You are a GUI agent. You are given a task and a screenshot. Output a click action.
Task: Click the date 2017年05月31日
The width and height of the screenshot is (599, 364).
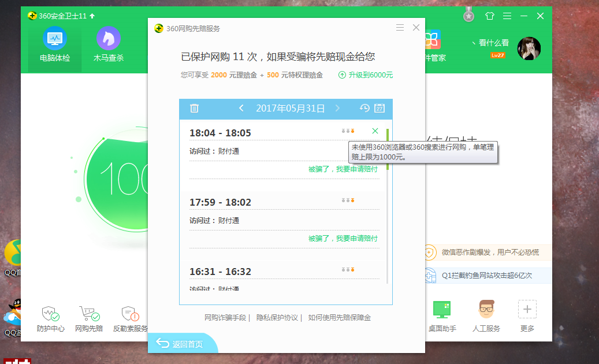291,109
